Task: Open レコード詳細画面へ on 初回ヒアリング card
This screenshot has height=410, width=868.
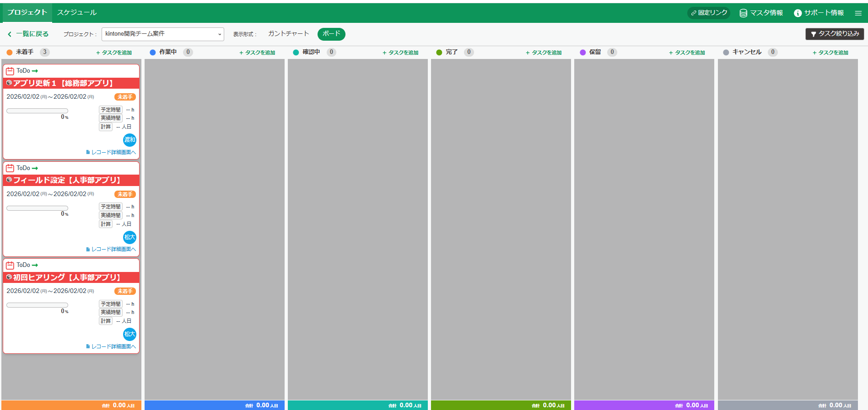Action: 111,346
